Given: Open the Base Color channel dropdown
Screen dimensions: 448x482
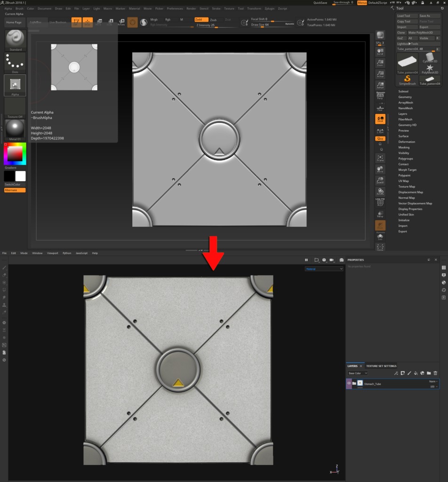Looking at the screenshot, I should (357, 373).
